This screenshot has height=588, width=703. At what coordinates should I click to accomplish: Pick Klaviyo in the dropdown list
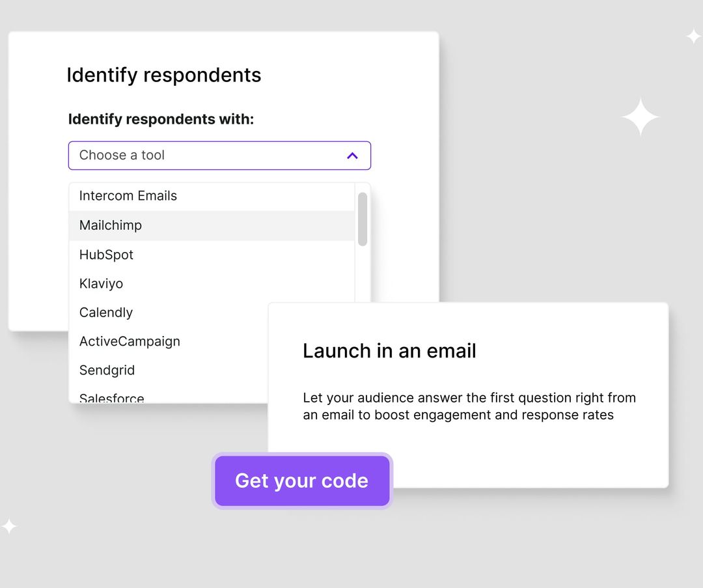coord(101,283)
